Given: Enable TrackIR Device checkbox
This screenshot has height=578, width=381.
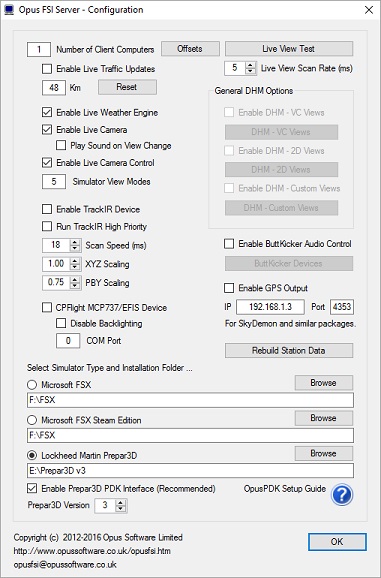Looking at the screenshot, I should pos(47,209).
